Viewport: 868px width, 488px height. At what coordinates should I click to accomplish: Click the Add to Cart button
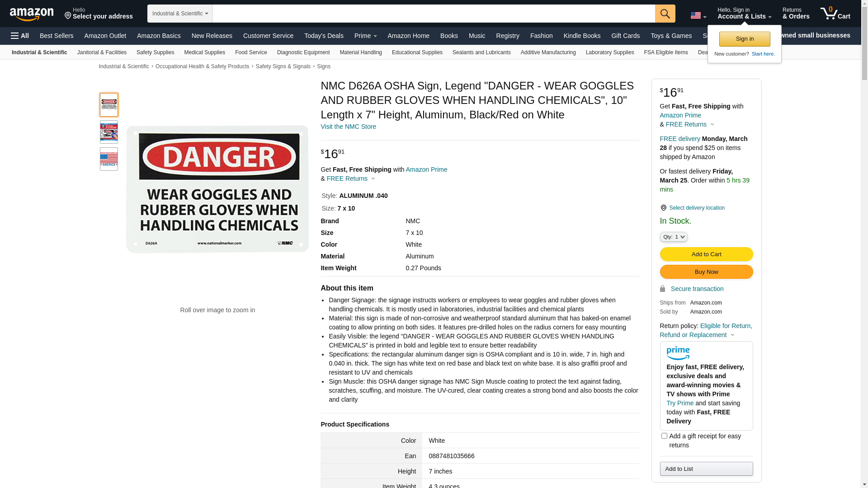pos(706,254)
